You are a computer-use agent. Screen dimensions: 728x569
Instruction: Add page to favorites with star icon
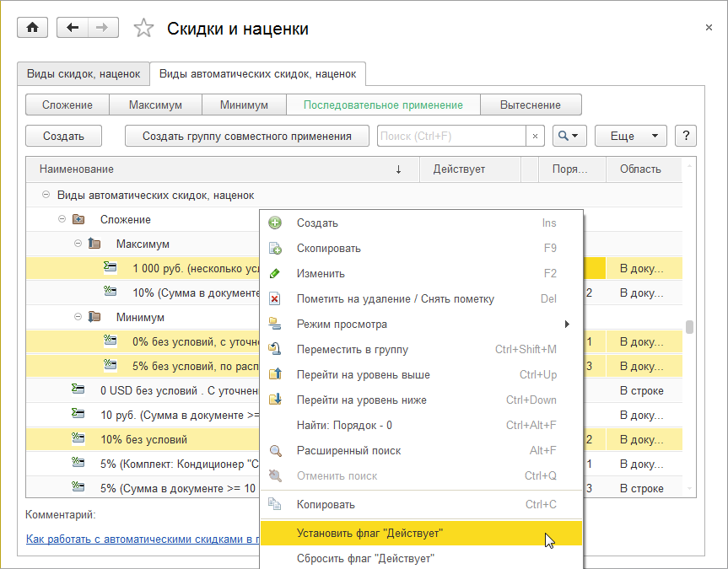[x=144, y=29]
